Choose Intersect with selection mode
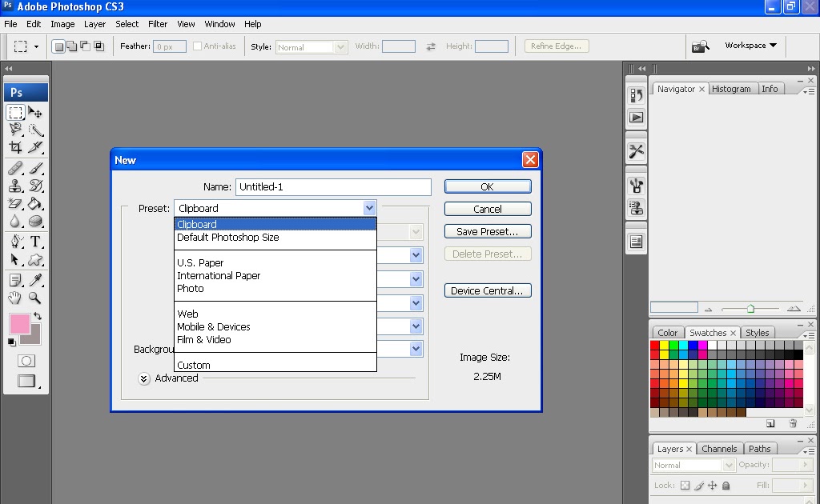 click(98, 46)
